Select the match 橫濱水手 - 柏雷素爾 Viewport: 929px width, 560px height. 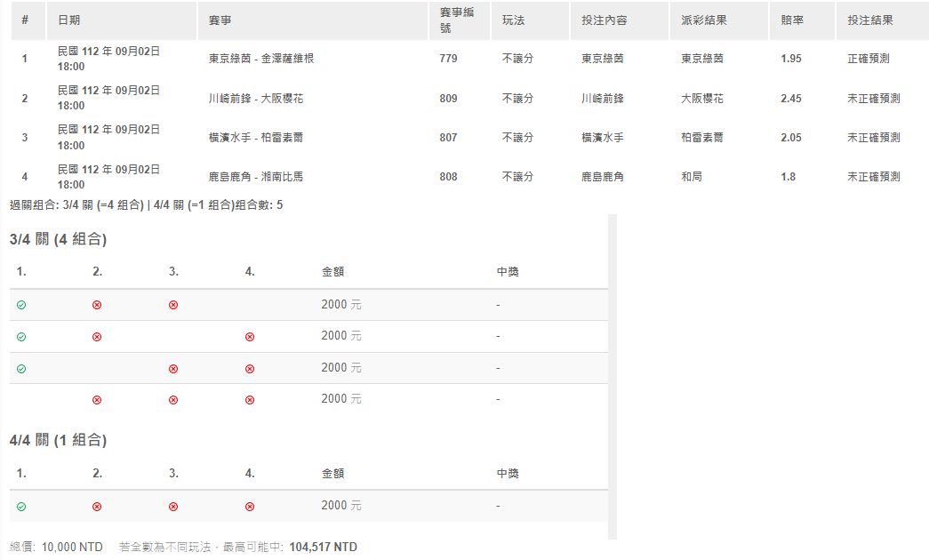point(256,138)
